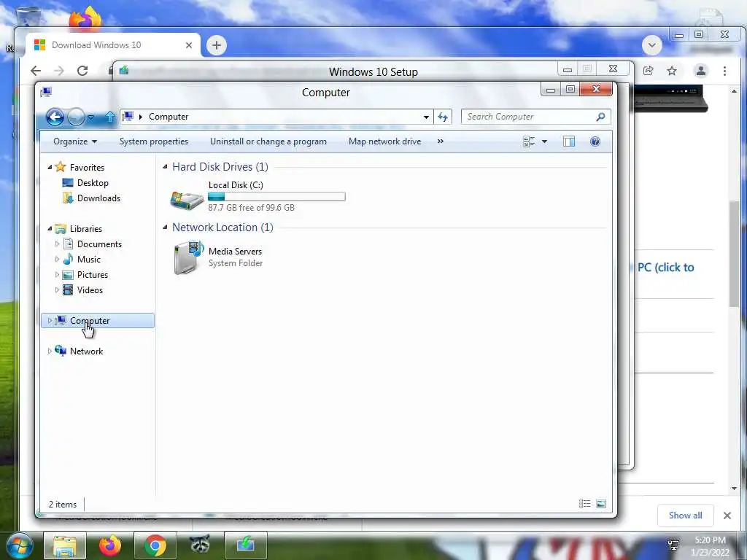Viewport: 747px width, 560px height.
Task: Open Downloads under Favorites
Action: point(98,198)
